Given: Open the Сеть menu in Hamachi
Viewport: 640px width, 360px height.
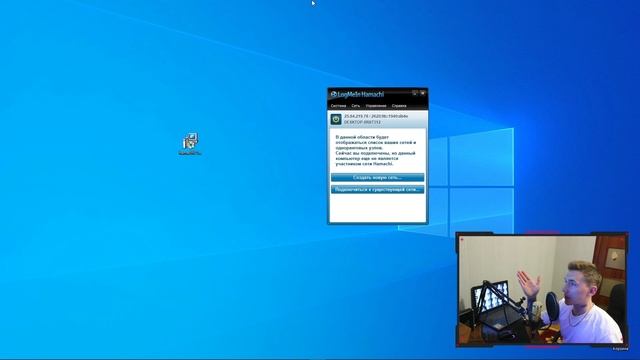Looking at the screenshot, I should tap(356, 106).
